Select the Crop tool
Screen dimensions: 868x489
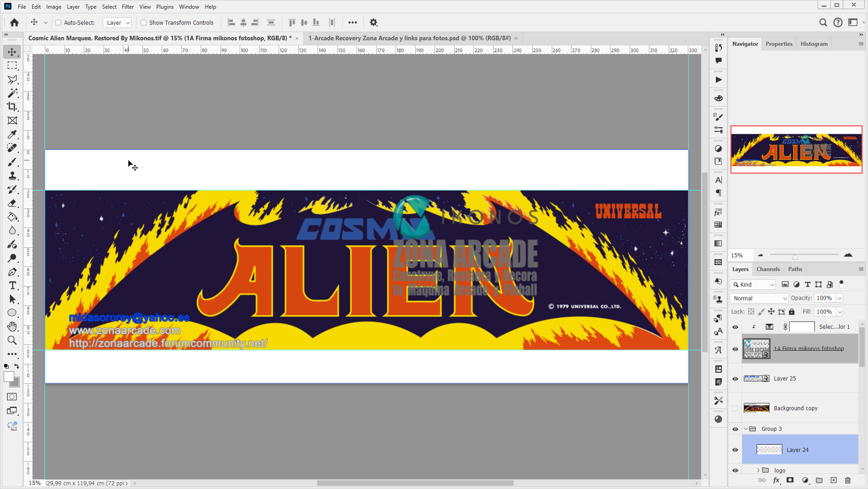[12, 107]
